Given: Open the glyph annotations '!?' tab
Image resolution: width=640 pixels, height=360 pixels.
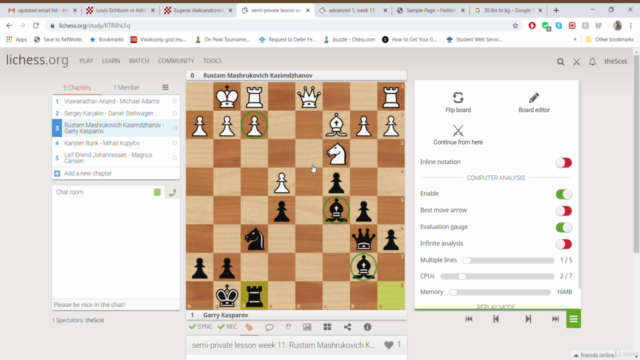Looking at the screenshot, I should 288,327.
